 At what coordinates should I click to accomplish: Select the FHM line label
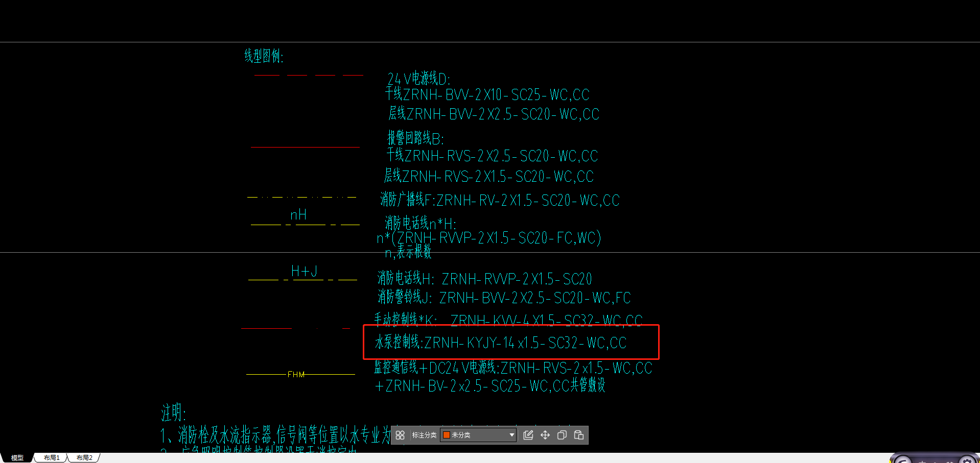(296, 375)
